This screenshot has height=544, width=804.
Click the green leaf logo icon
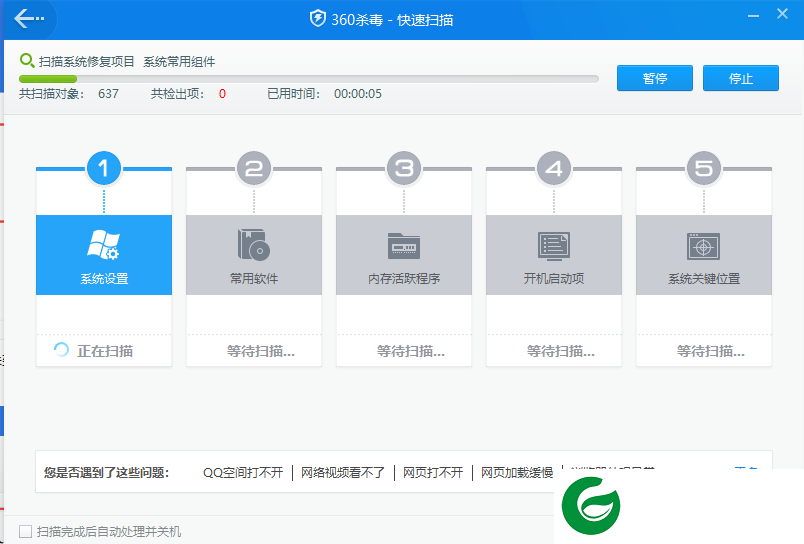tap(591, 506)
